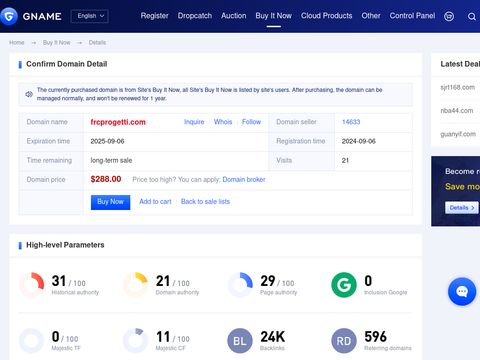Click the $288.00 domain price

point(106,179)
